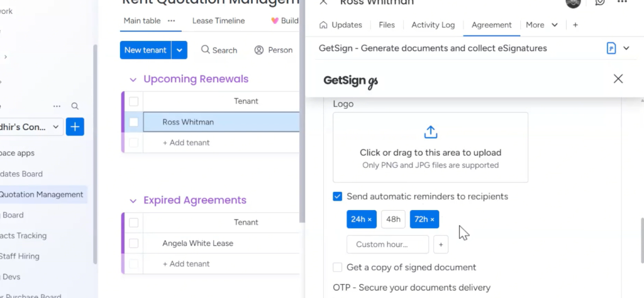Click the Person filter icon
The image size is (644, 298).
pos(258,50)
